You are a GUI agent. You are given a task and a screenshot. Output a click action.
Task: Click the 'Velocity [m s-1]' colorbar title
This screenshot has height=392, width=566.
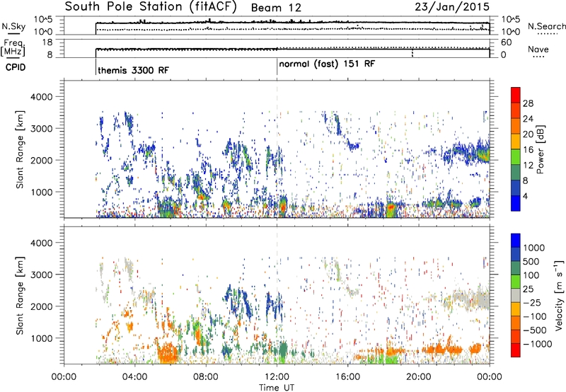(559, 295)
